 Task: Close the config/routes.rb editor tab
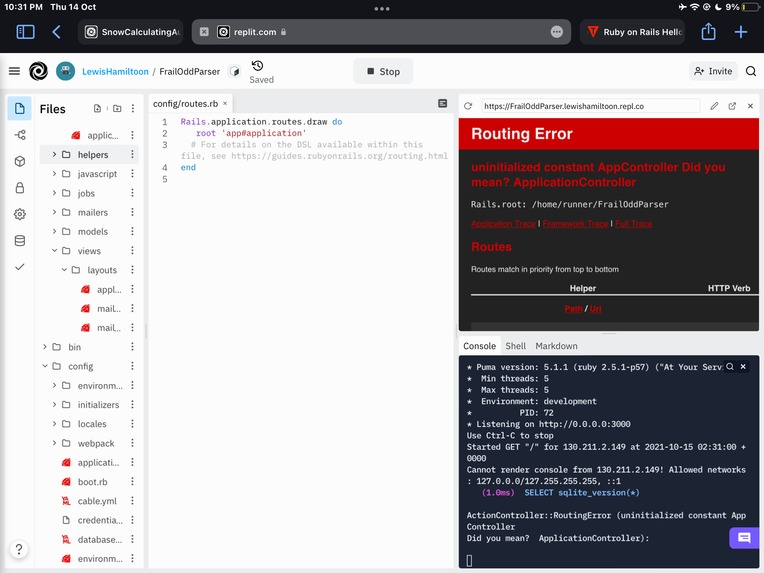(x=225, y=103)
